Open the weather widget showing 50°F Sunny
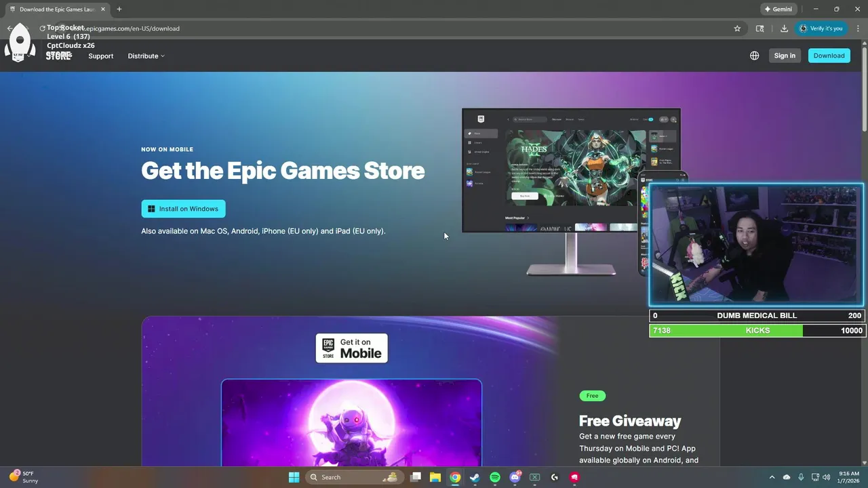868x488 pixels. pos(24,477)
